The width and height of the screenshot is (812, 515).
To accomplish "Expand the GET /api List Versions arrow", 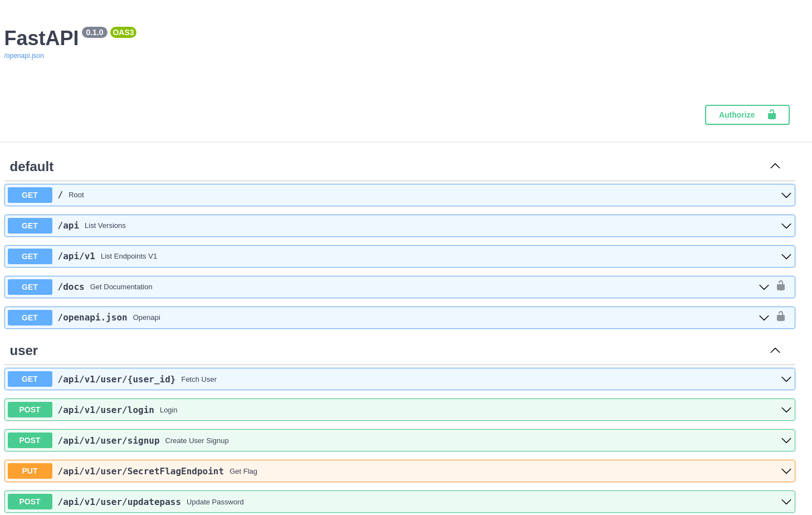I will 786,226.
